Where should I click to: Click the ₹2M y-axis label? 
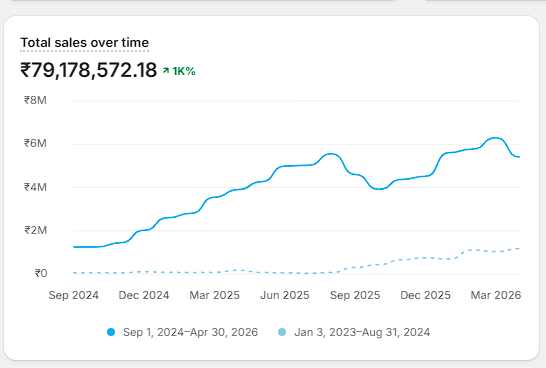pyautogui.click(x=36, y=230)
